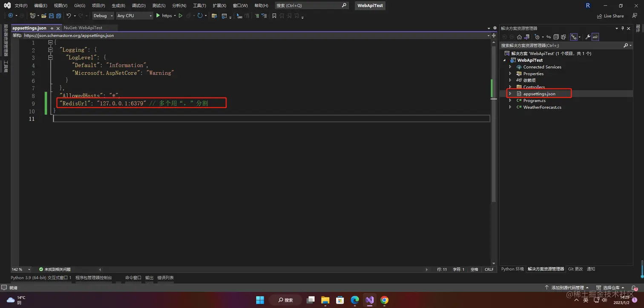This screenshot has height=308, width=644.
Task: Click the Undo toolbar icon
Action: [x=69, y=16]
